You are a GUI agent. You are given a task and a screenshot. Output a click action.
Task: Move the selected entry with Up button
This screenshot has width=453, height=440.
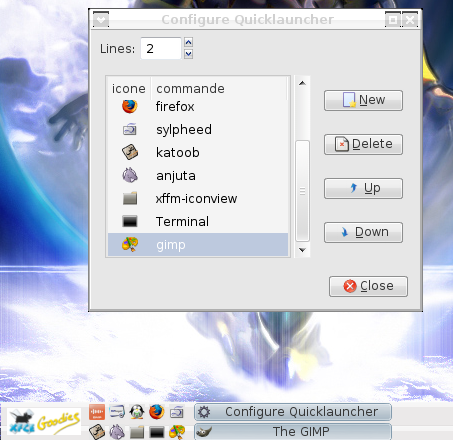pos(363,188)
